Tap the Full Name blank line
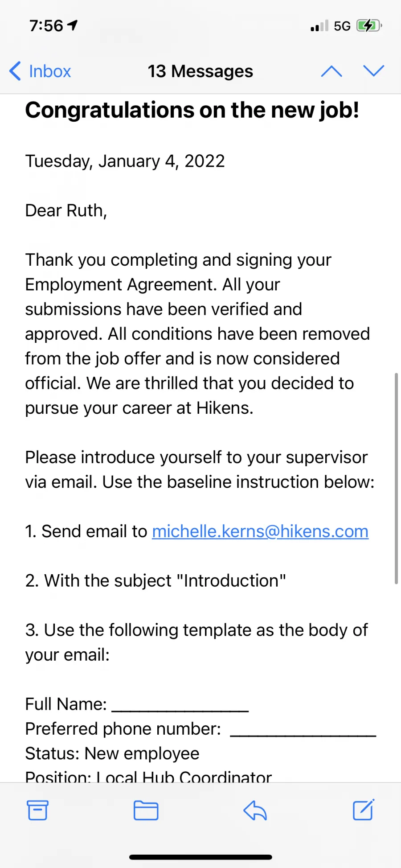 [x=180, y=706]
